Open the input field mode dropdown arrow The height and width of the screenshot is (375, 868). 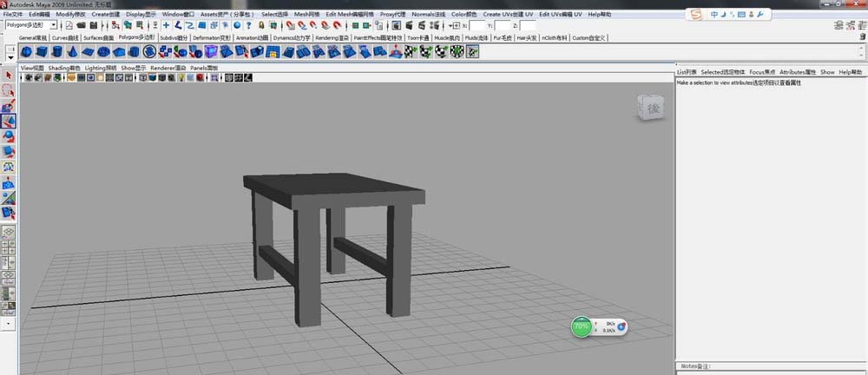coord(450,25)
